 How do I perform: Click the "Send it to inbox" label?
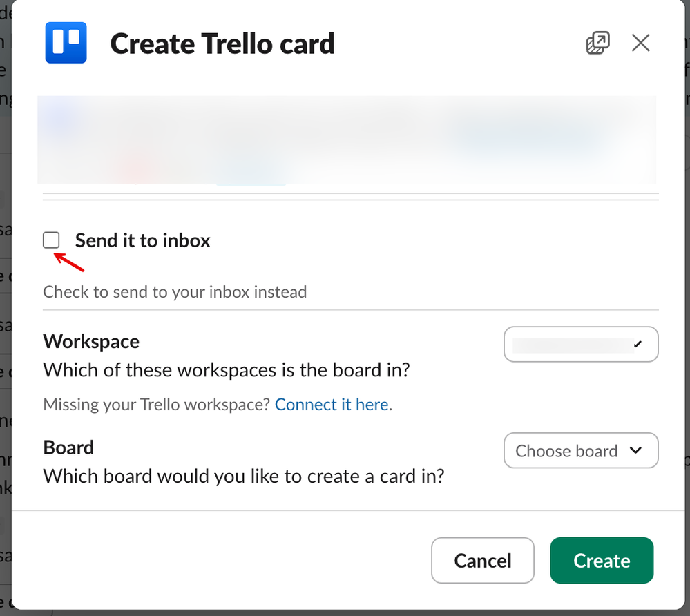click(142, 240)
